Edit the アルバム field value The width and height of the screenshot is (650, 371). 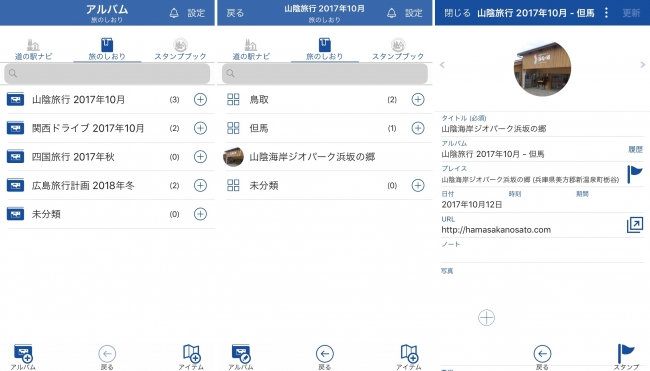493,154
